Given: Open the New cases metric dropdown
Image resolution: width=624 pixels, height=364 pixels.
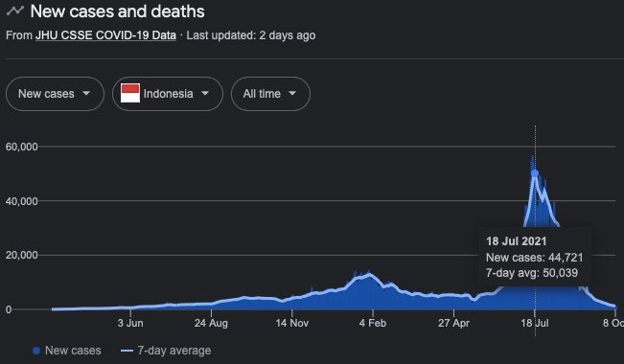Looking at the screenshot, I should pos(55,94).
